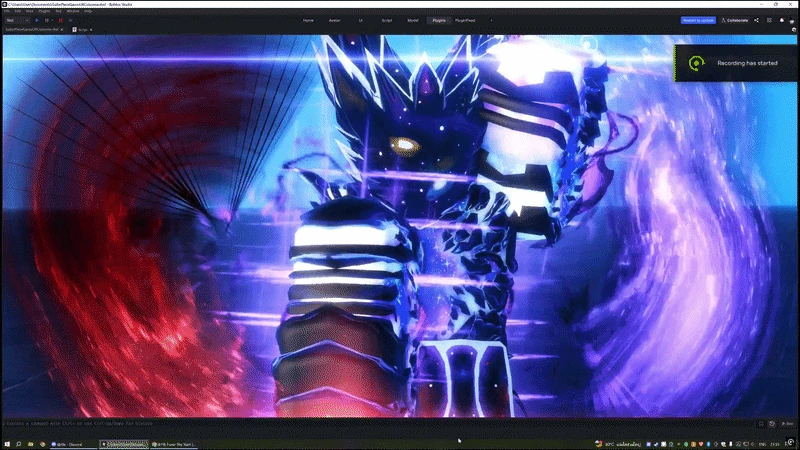The image size is (800, 450).
Task: Switch to the UI ribbon tab
Action: pyautogui.click(x=360, y=20)
